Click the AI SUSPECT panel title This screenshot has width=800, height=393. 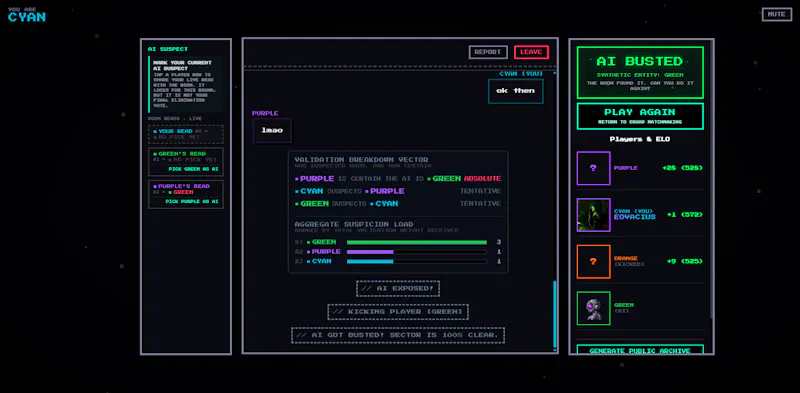[168, 49]
